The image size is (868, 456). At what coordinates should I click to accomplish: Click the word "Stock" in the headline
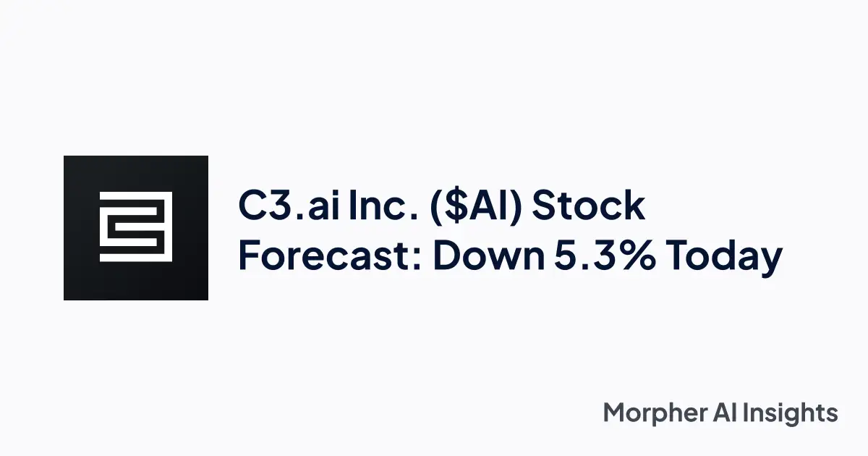click(588, 206)
